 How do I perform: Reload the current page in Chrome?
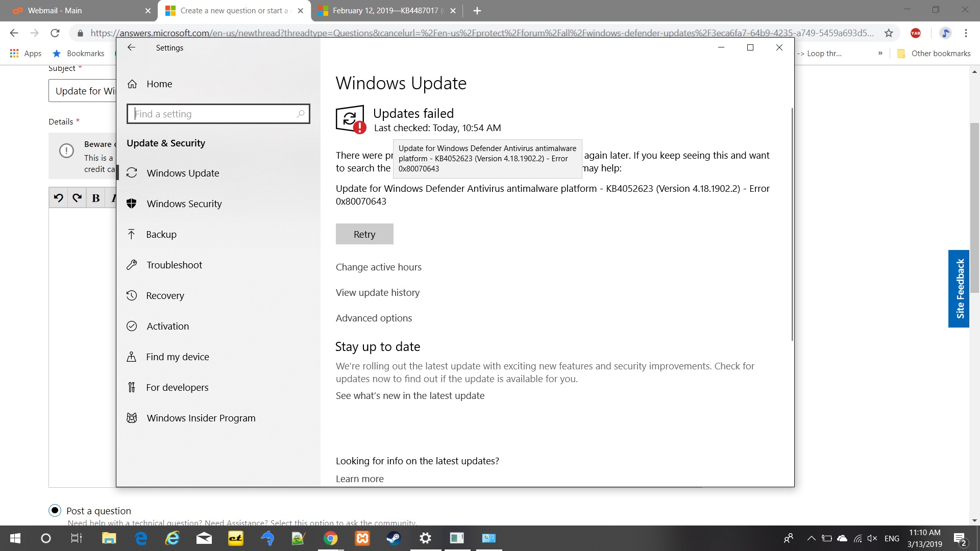click(x=55, y=33)
